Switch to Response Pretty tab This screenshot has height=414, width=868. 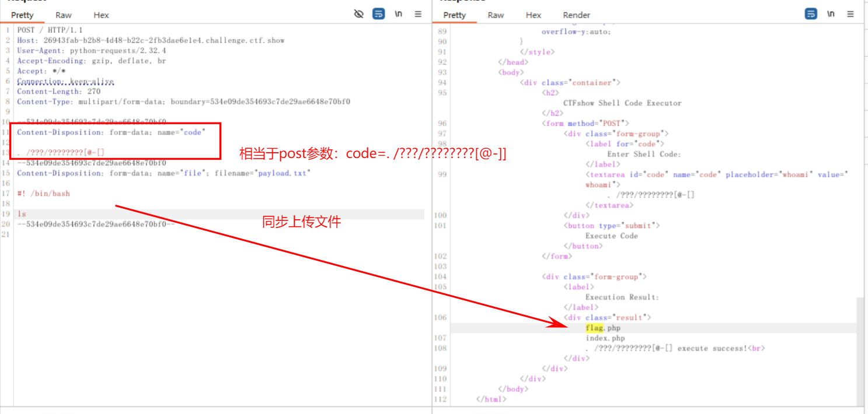point(455,15)
